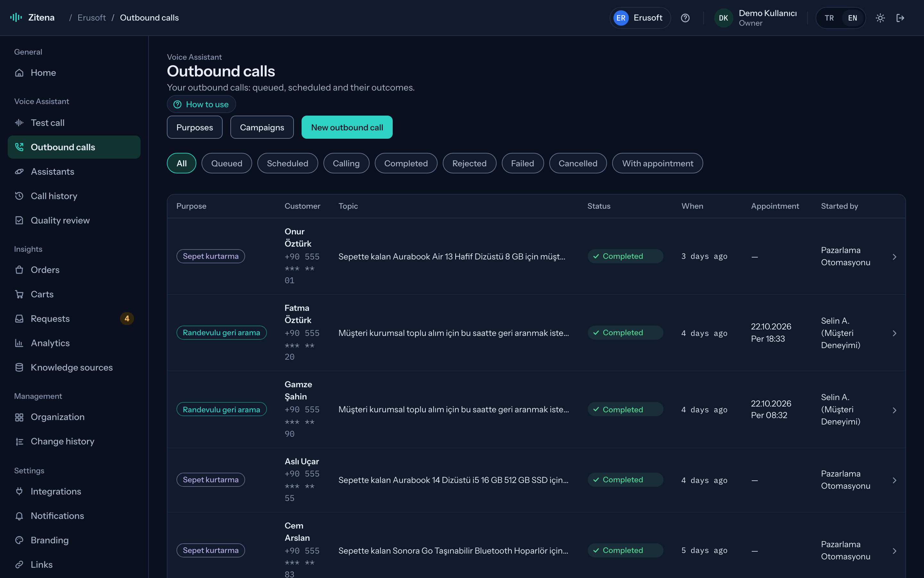The image size is (924, 578).
Task: Click the Analytics bar chart icon
Action: (19, 343)
